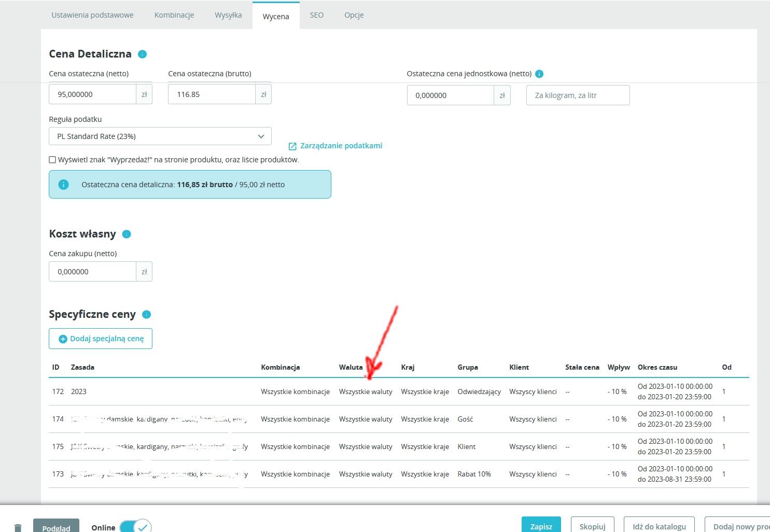770x532 pixels.
Task: Open the SEO tab
Action: click(x=317, y=15)
